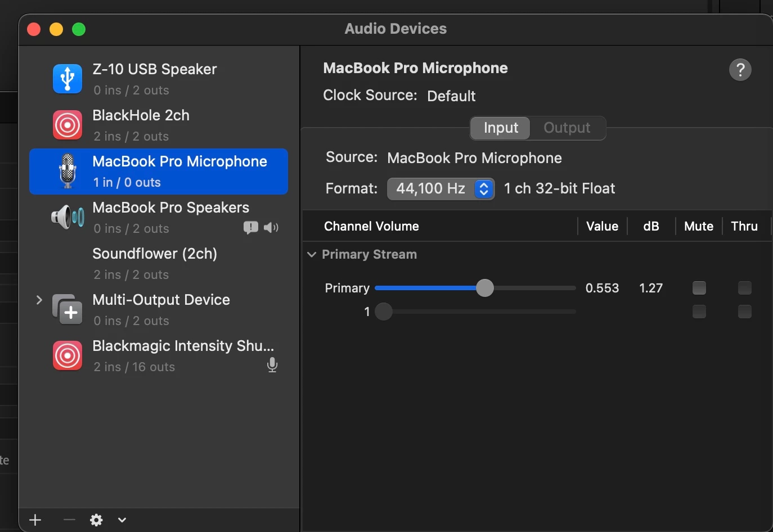Click the '1 ch 32-bit Float' format text
Viewport: 773px width, 532px height.
coord(560,188)
